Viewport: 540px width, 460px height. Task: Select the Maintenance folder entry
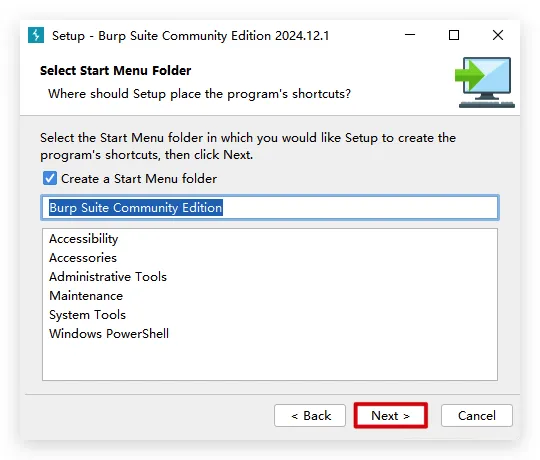pyautogui.click(x=86, y=296)
